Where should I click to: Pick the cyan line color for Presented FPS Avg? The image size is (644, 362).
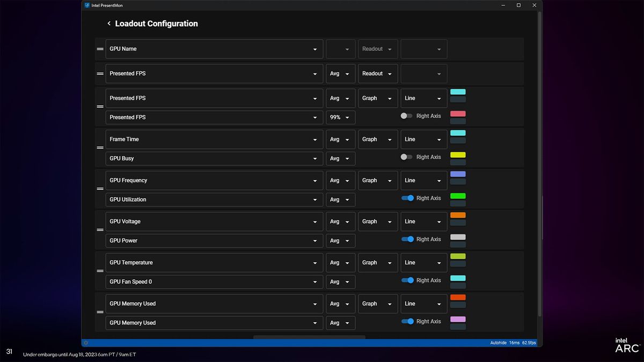pyautogui.click(x=458, y=92)
